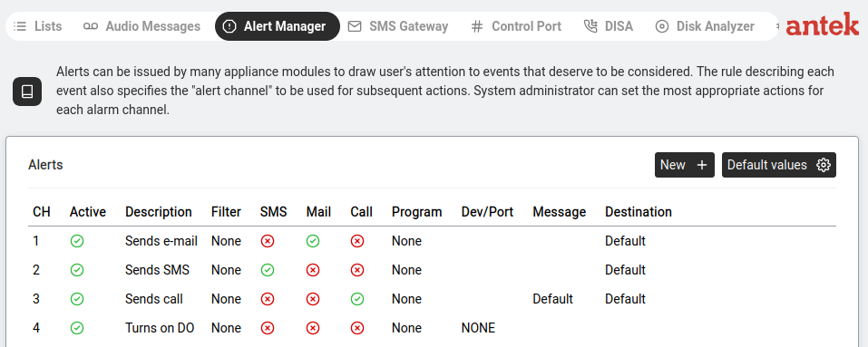Toggle Call for Turns on DO row
868x347 pixels.
[x=357, y=328]
